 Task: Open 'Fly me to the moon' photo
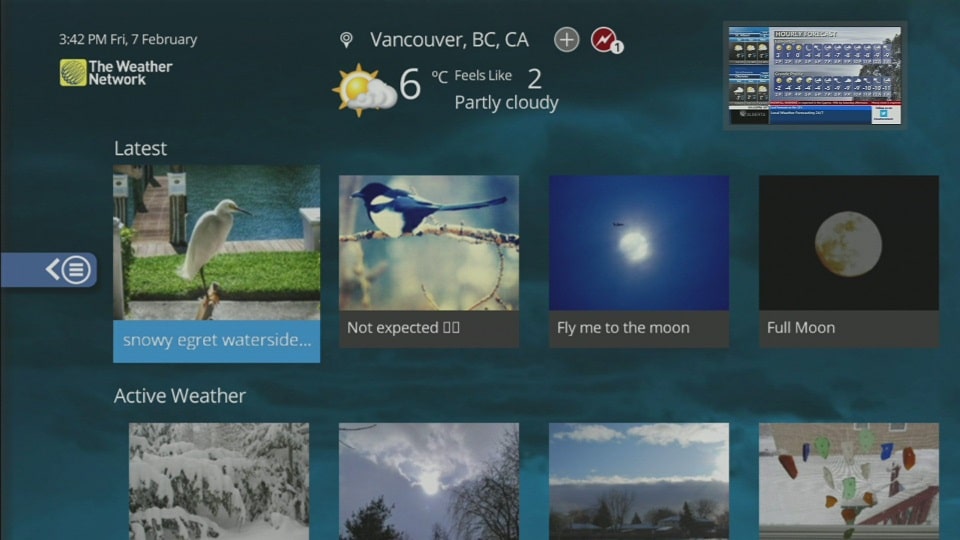point(639,261)
